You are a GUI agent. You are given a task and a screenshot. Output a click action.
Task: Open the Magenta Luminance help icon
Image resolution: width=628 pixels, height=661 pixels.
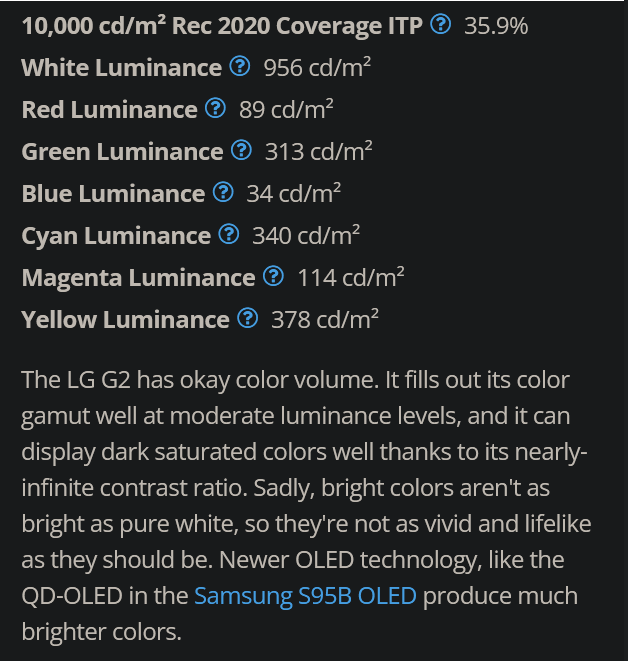(x=273, y=277)
